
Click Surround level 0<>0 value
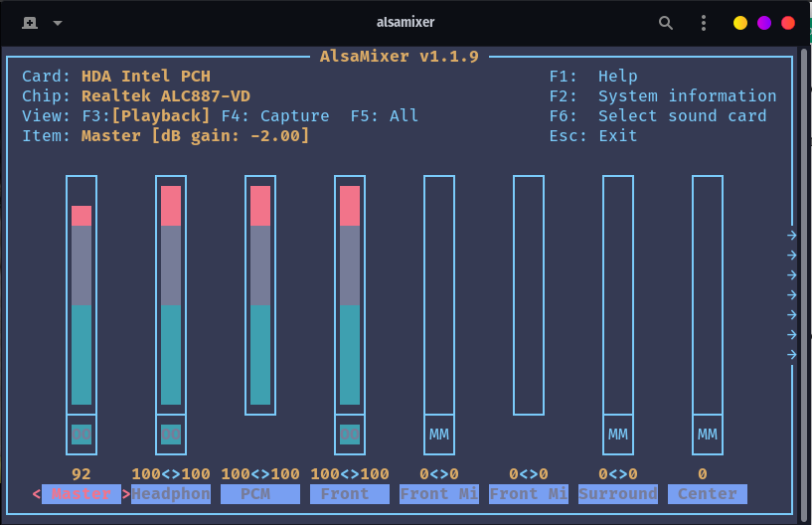pyautogui.click(x=618, y=473)
